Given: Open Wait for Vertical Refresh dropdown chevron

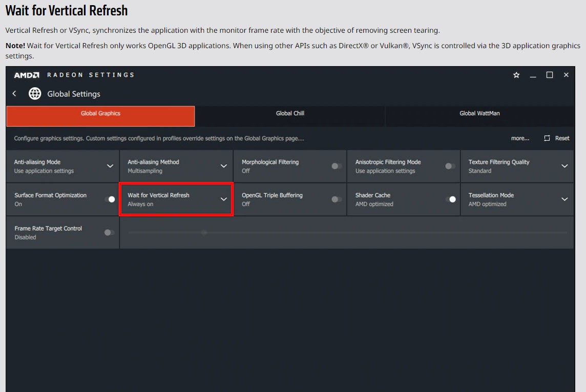Looking at the screenshot, I should pos(223,199).
